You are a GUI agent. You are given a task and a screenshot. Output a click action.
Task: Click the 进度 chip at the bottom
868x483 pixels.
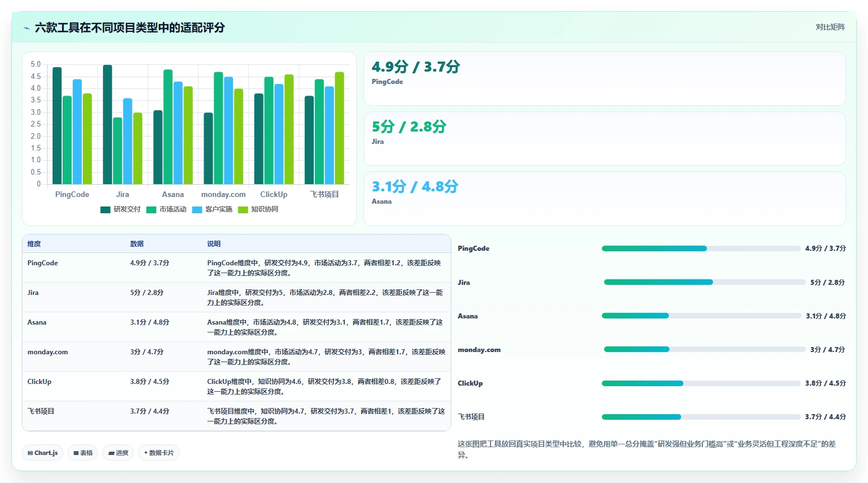coord(118,453)
